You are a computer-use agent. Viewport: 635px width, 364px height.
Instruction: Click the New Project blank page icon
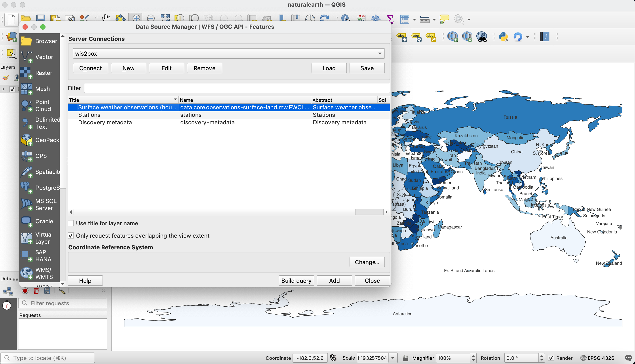tap(11, 19)
